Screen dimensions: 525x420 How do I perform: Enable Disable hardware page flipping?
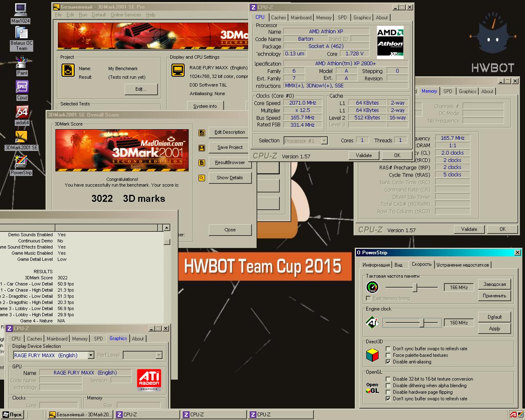(388, 392)
